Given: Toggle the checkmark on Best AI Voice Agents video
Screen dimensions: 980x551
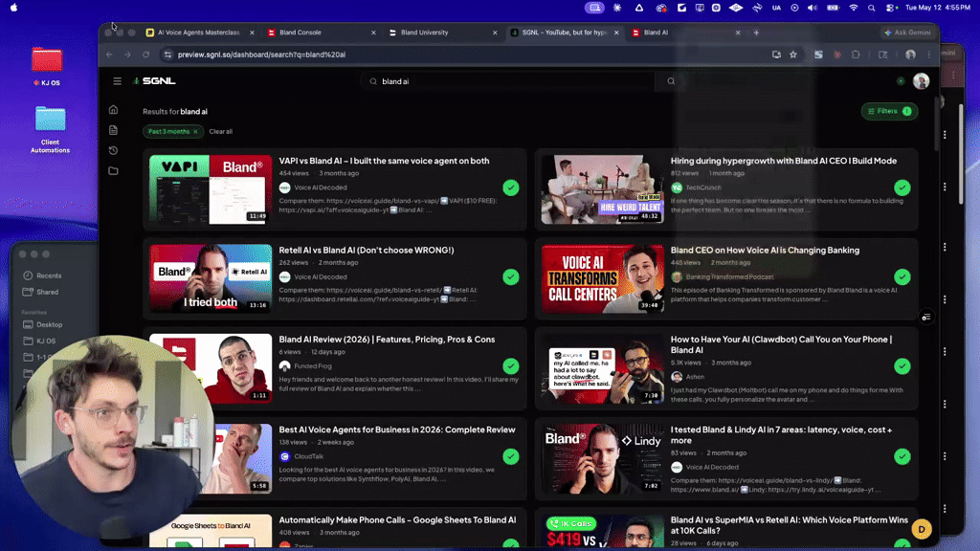Looking at the screenshot, I should tap(511, 456).
